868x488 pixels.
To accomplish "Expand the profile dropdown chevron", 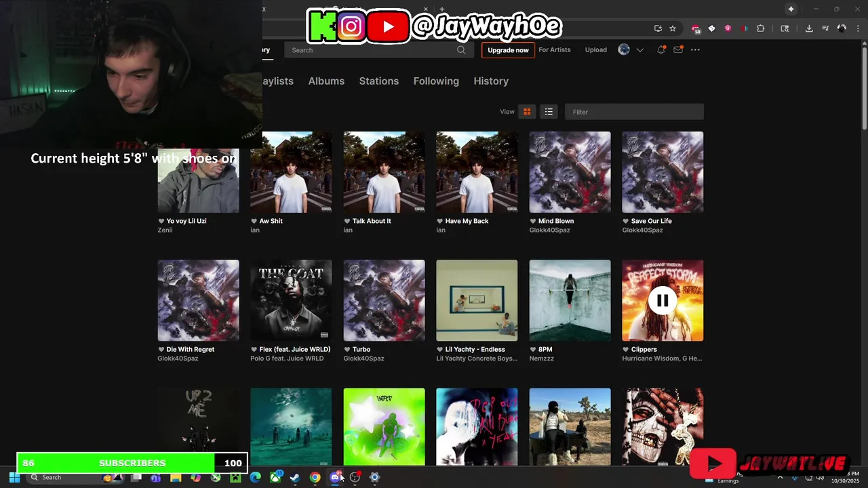I will coord(639,50).
